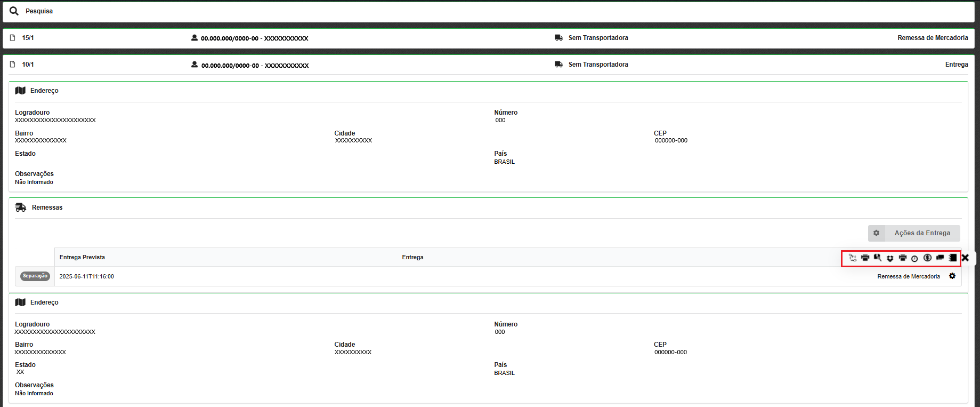The image size is (980, 407).
Task: Click the truck icon in the 15/1 row
Action: tap(558, 38)
